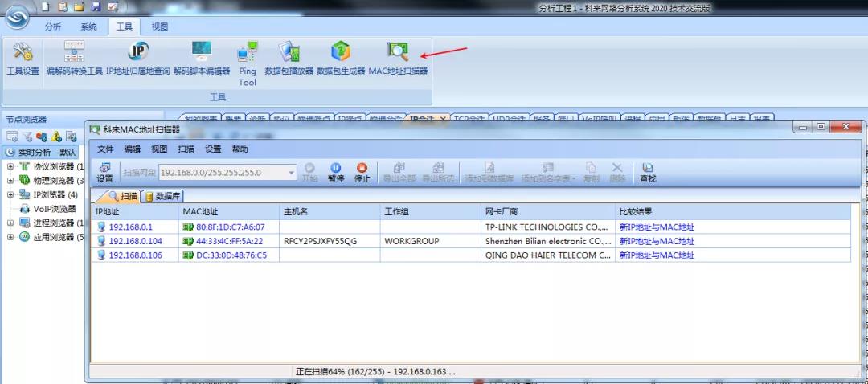Click the 复制 toolbar button
868x384 pixels.
[592, 173]
